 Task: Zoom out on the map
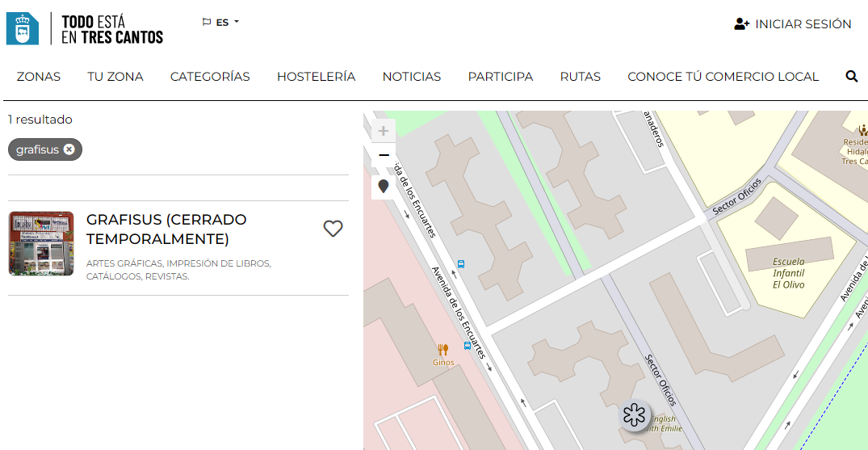[x=384, y=155]
